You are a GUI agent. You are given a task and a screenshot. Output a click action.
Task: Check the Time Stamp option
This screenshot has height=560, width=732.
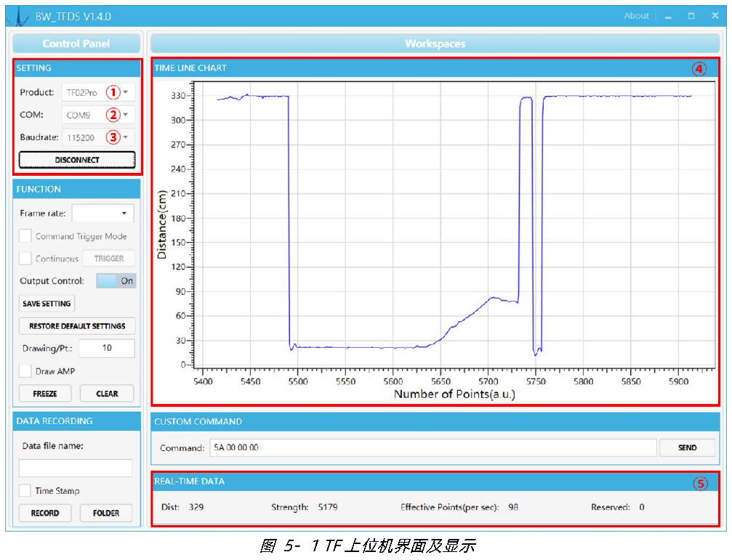point(25,490)
